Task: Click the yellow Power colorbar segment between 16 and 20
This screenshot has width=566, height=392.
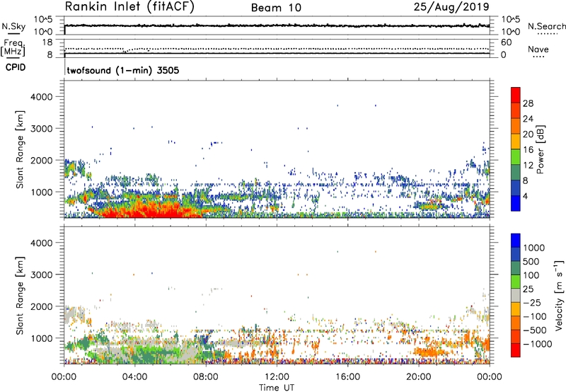Action: tap(516, 141)
